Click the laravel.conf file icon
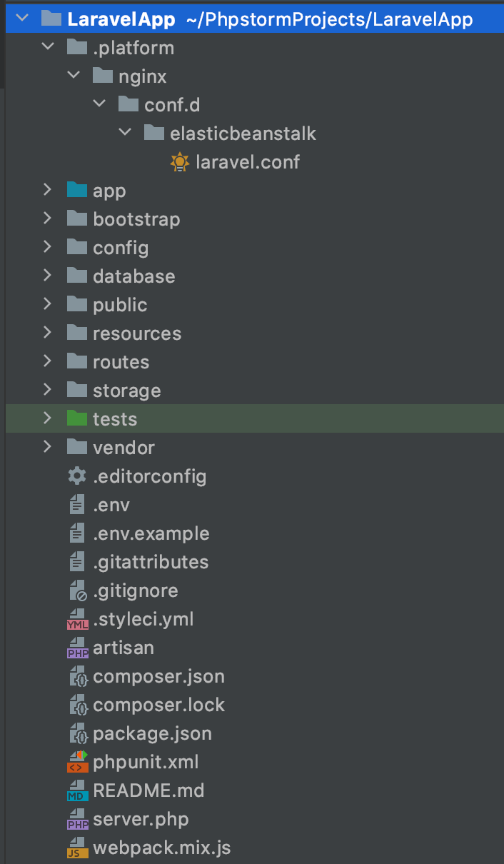The image size is (504, 864). coord(180,162)
